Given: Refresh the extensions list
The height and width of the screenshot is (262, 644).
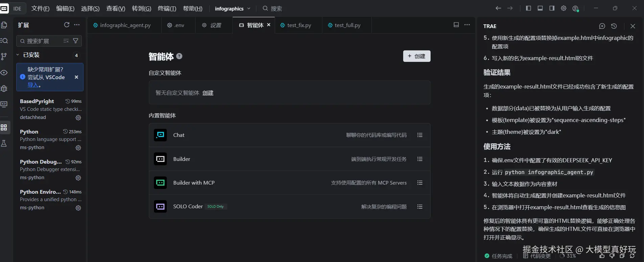Looking at the screenshot, I should (67, 25).
